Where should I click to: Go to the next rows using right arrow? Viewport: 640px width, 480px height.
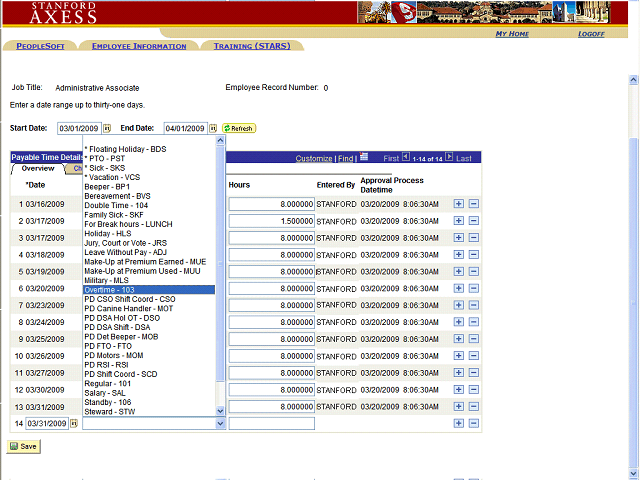tap(450, 158)
